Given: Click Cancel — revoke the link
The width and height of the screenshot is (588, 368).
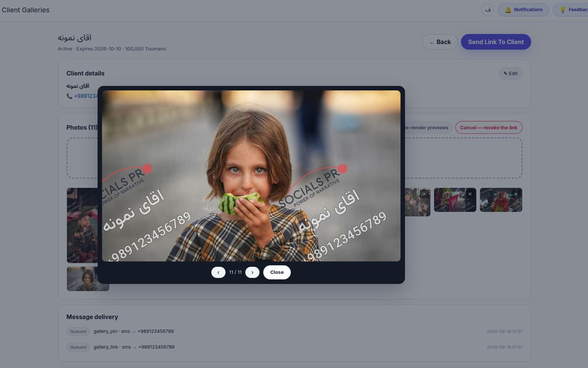Looking at the screenshot, I should click(489, 128).
